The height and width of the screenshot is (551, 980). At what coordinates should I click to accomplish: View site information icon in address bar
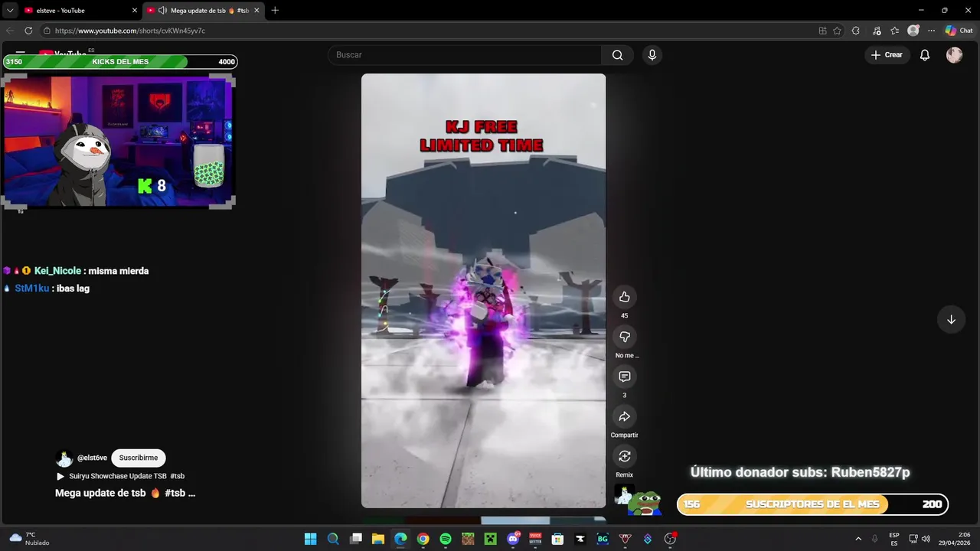tap(47, 31)
